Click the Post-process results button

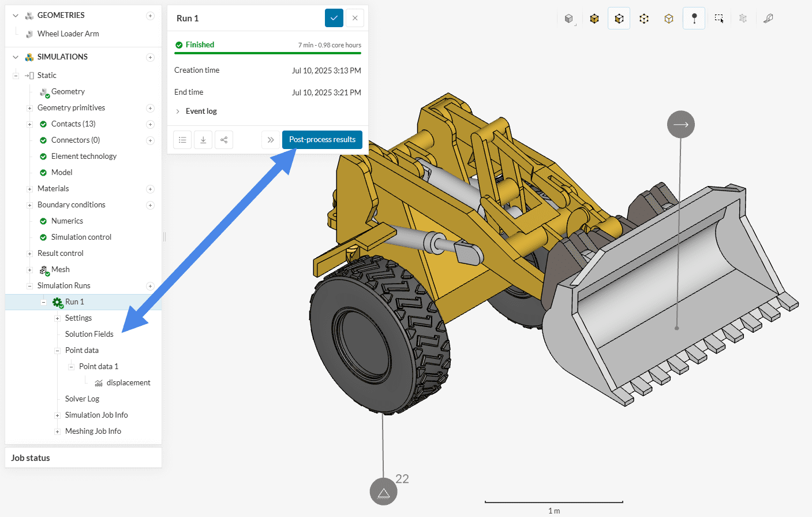(x=322, y=140)
